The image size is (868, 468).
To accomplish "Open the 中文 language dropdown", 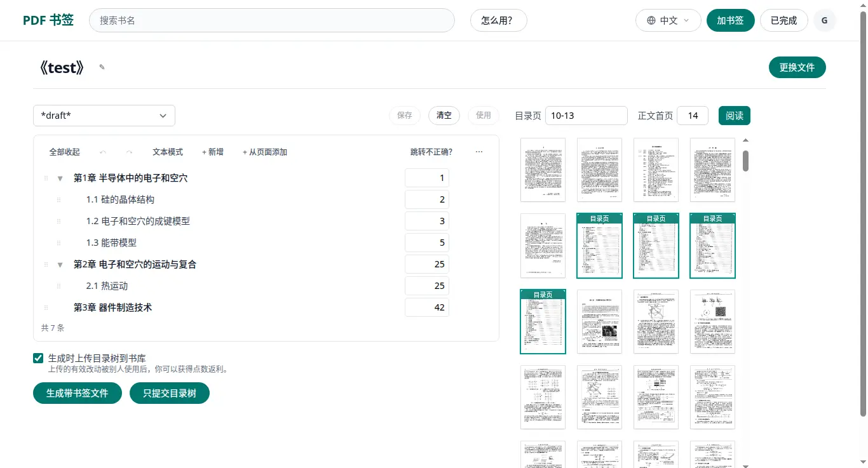I will pos(668,20).
